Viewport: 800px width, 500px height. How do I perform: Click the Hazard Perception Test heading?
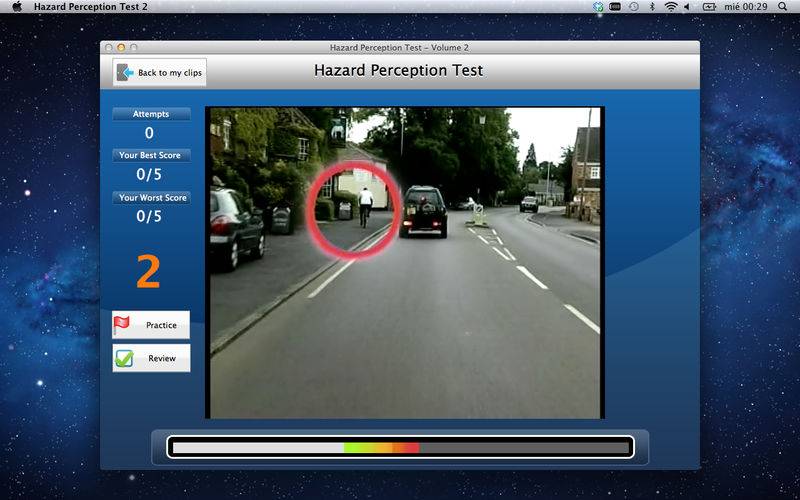coord(398,70)
